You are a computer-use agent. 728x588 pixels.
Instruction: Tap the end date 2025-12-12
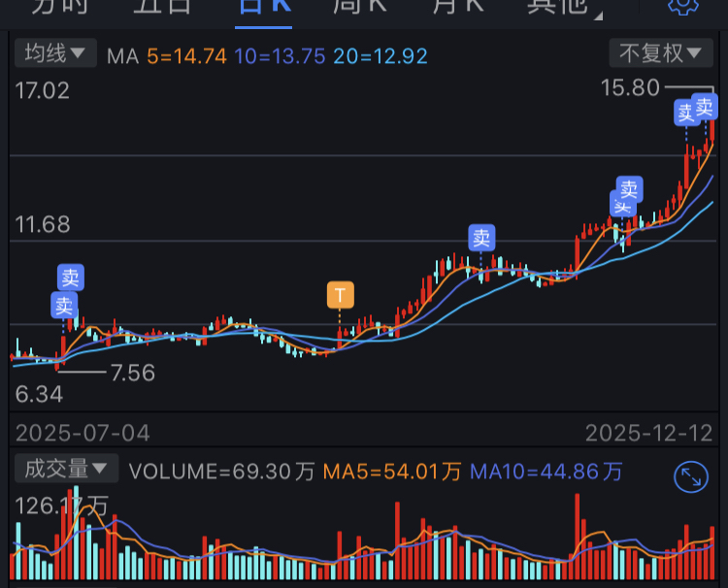click(x=648, y=433)
